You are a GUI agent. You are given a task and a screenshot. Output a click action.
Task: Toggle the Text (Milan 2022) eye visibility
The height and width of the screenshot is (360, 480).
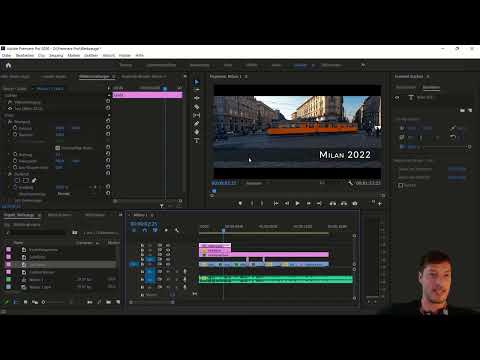(10, 109)
